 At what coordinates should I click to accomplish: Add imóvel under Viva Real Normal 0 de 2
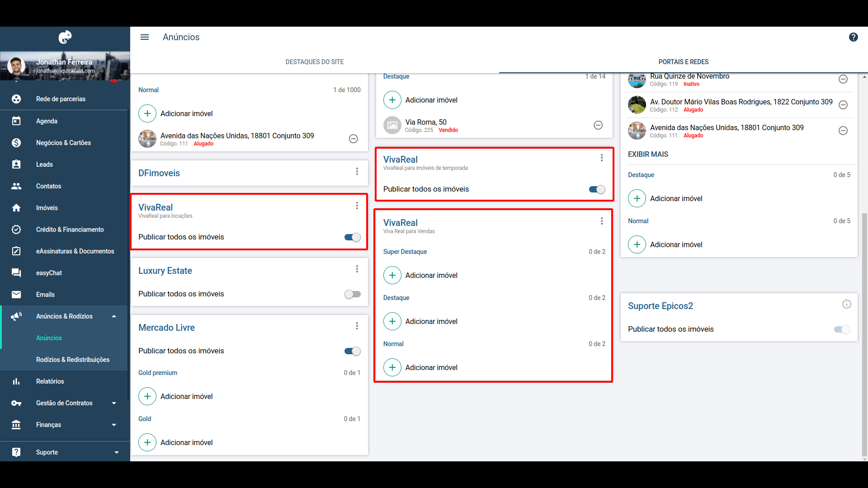point(392,367)
